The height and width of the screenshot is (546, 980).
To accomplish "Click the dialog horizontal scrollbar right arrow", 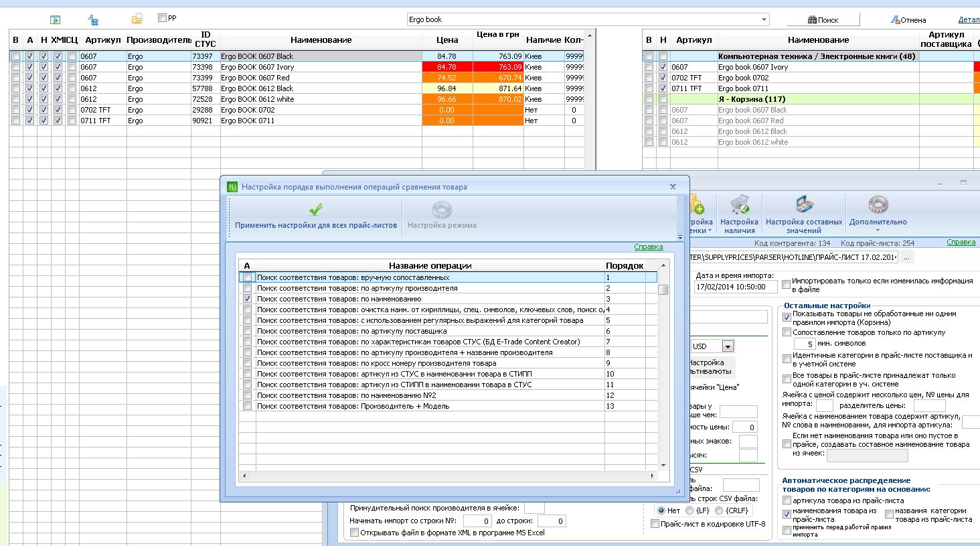I will pyautogui.click(x=653, y=476).
